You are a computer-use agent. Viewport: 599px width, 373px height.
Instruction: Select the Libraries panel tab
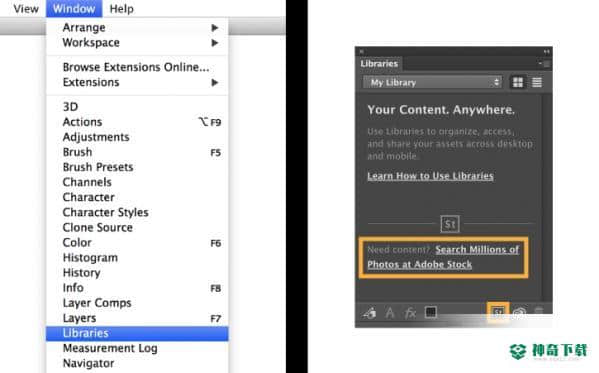[379, 63]
